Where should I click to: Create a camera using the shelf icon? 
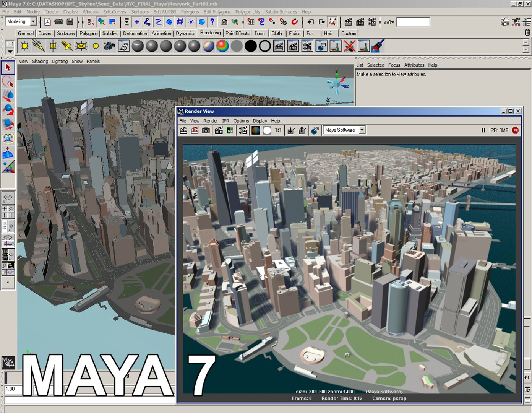click(x=109, y=46)
